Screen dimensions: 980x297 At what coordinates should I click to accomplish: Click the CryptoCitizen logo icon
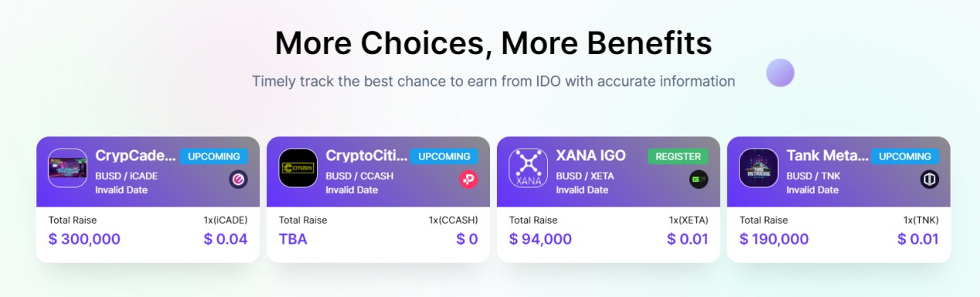pos(298,168)
